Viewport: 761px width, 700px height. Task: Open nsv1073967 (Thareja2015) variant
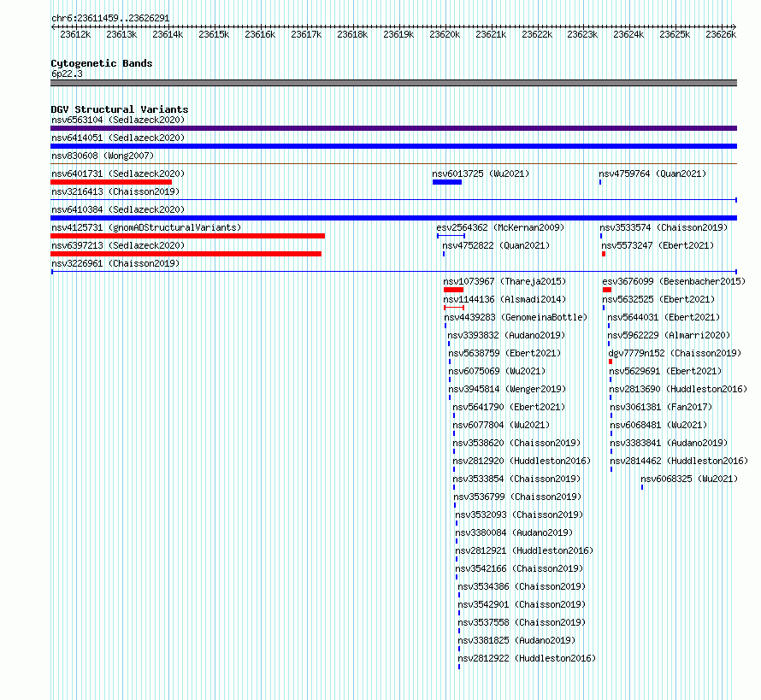point(504,281)
